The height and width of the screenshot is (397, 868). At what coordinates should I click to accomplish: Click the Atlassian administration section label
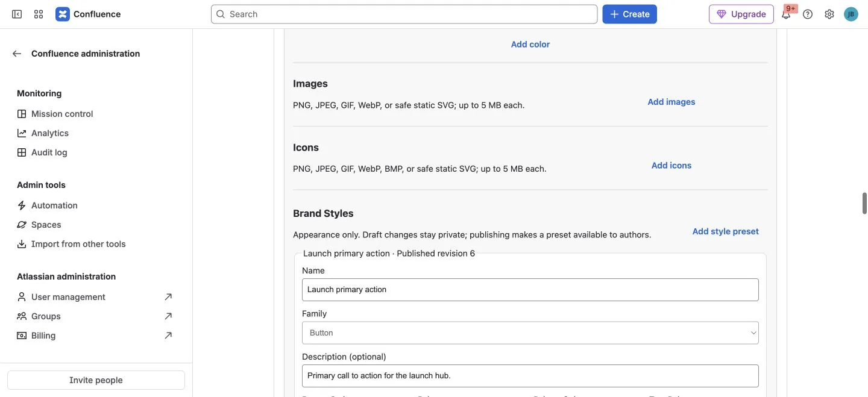click(x=66, y=277)
